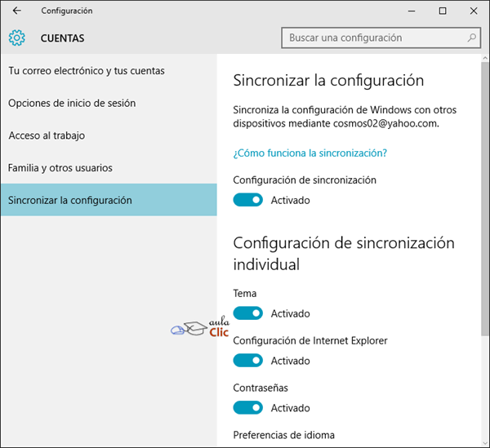This screenshot has height=448, width=490.
Task: Maximize the Configuración window
Action: (443, 11)
